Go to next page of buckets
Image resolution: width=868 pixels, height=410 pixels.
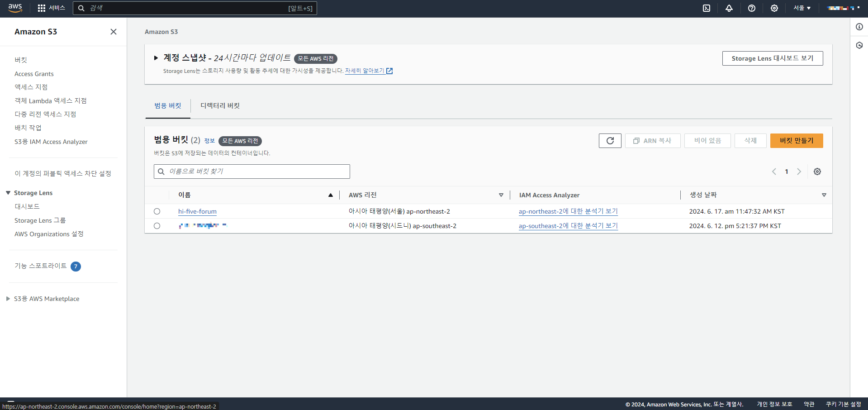[x=799, y=172]
